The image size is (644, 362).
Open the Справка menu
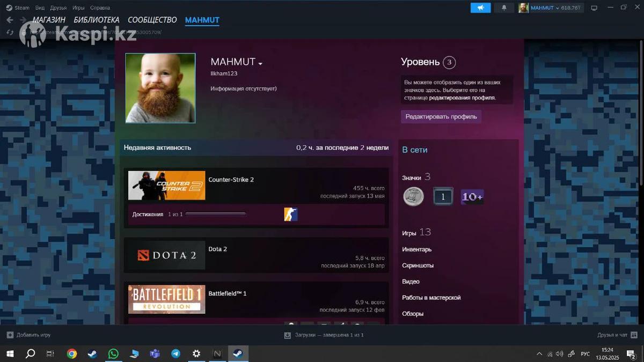[100, 8]
